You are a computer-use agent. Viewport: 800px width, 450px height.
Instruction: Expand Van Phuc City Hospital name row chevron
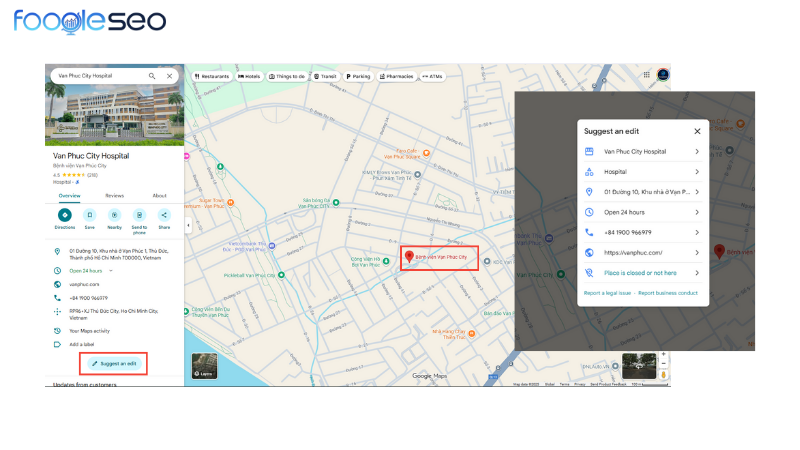(697, 152)
